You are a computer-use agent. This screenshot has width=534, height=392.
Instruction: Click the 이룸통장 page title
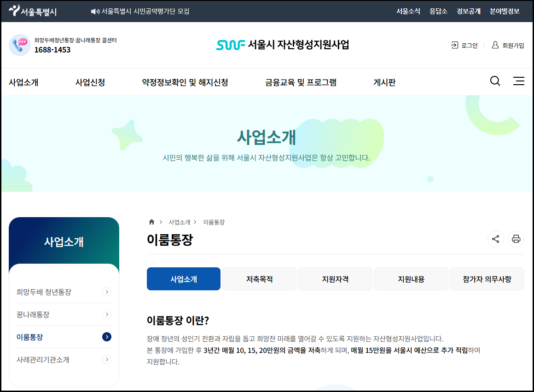click(169, 240)
